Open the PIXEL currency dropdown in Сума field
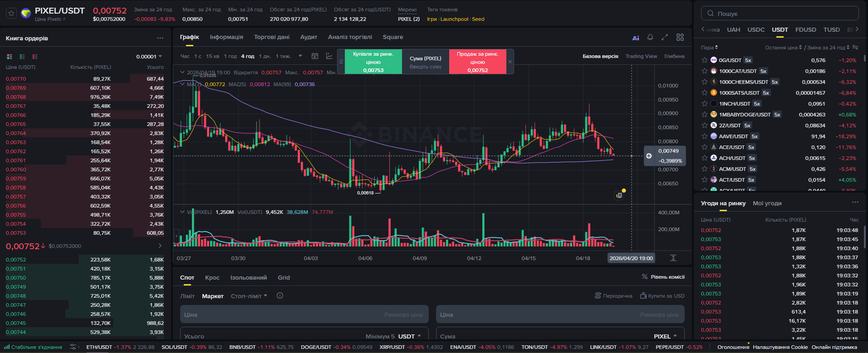This screenshot has height=353, width=868. coord(666,336)
